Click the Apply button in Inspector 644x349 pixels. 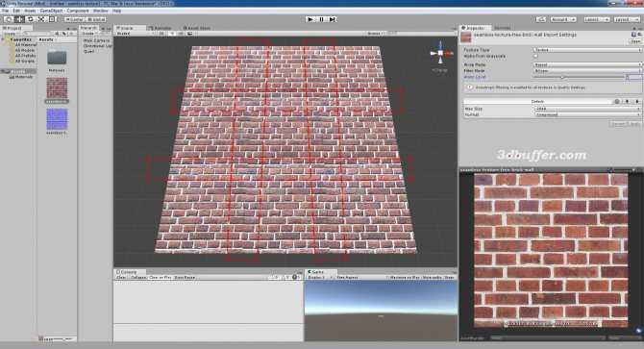coord(634,124)
